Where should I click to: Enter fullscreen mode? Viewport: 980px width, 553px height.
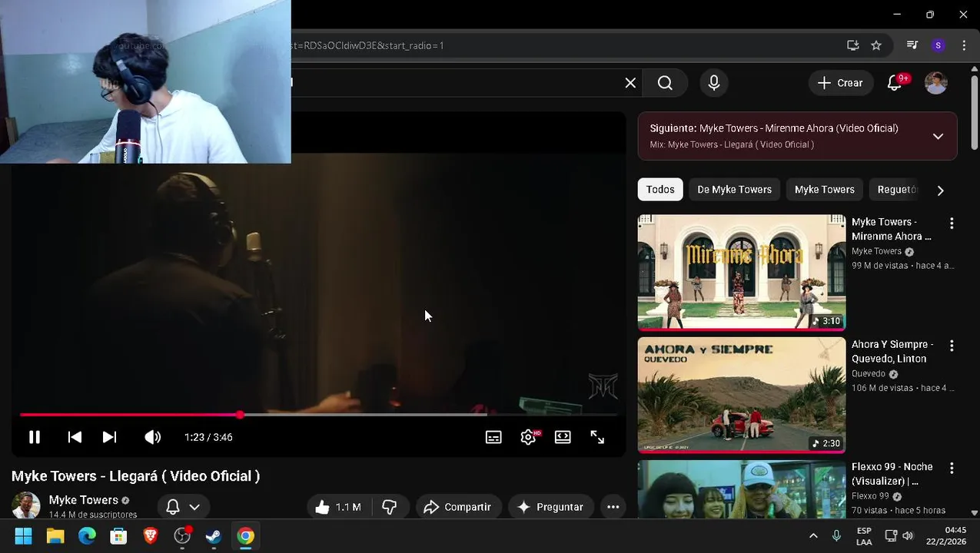pyautogui.click(x=597, y=437)
